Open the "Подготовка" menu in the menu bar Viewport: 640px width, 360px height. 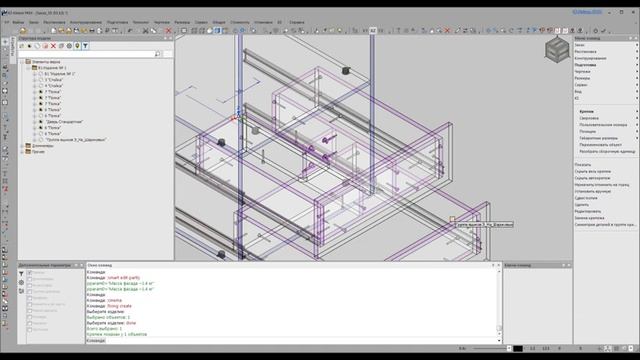click(118, 22)
